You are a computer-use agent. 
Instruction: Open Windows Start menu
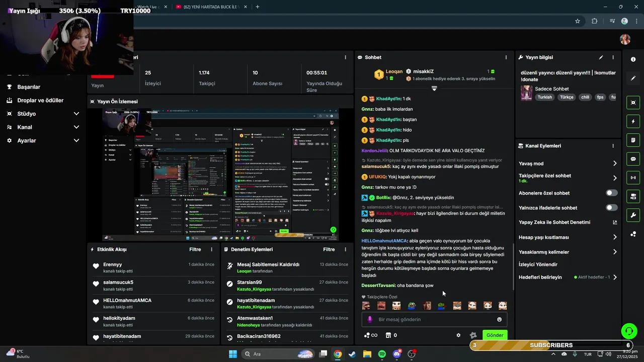pos(233,354)
